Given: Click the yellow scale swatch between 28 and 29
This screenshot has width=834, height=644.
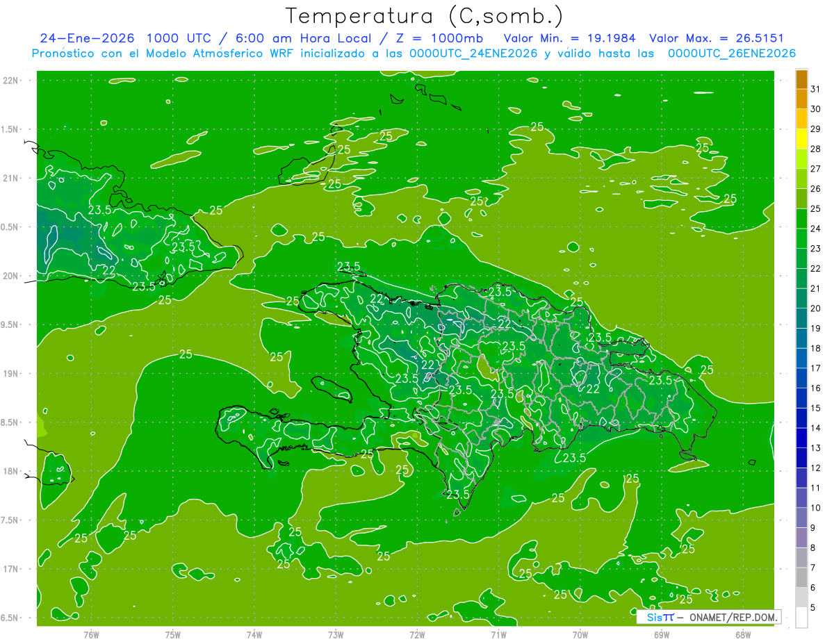Looking at the screenshot, I should point(801,140).
